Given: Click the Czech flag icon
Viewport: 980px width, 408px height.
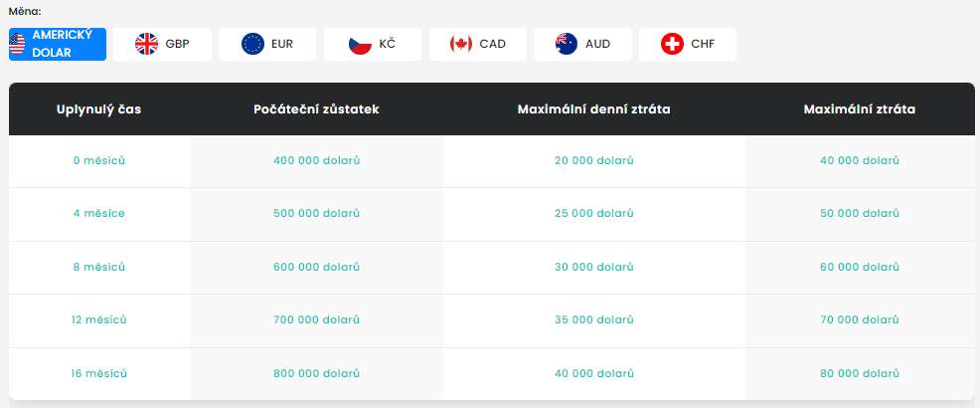Looking at the screenshot, I should click(x=359, y=44).
